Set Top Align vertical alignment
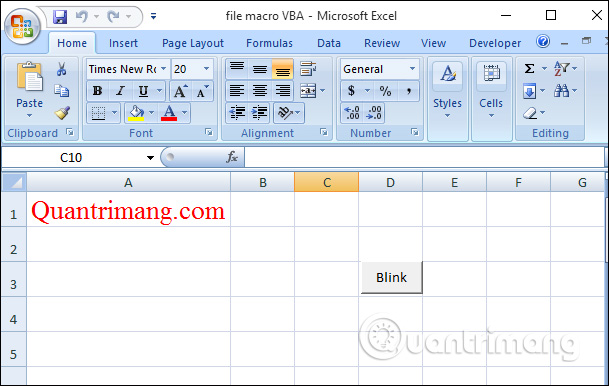Image resolution: width=609 pixels, height=386 pixels. (237, 69)
